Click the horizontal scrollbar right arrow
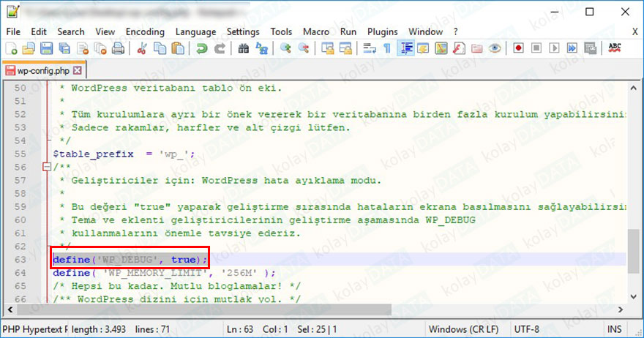Viewport: 644px width, 338px height. 620,309
